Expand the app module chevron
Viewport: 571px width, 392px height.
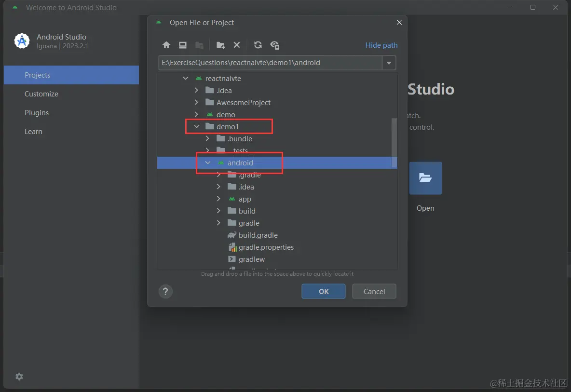point(218,199)
